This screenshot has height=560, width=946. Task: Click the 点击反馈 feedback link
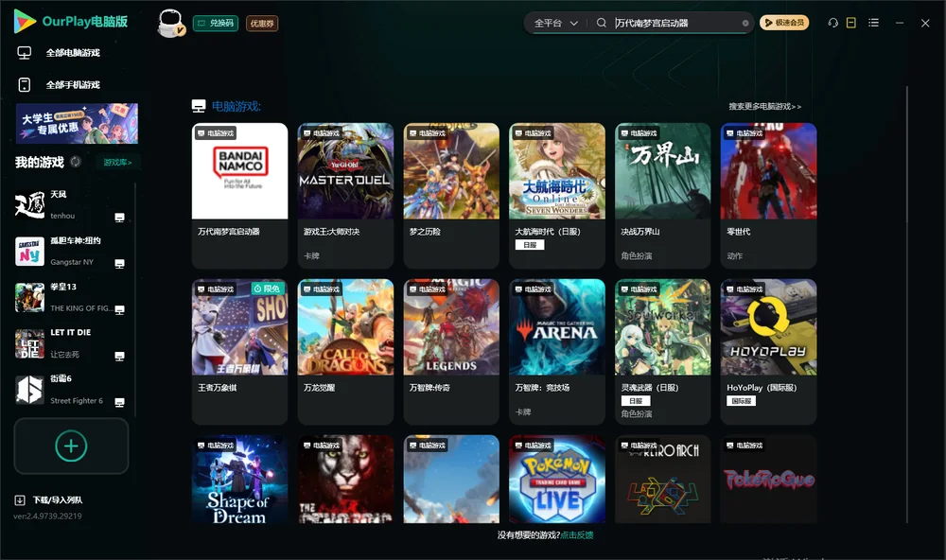(x=577, y=535)
